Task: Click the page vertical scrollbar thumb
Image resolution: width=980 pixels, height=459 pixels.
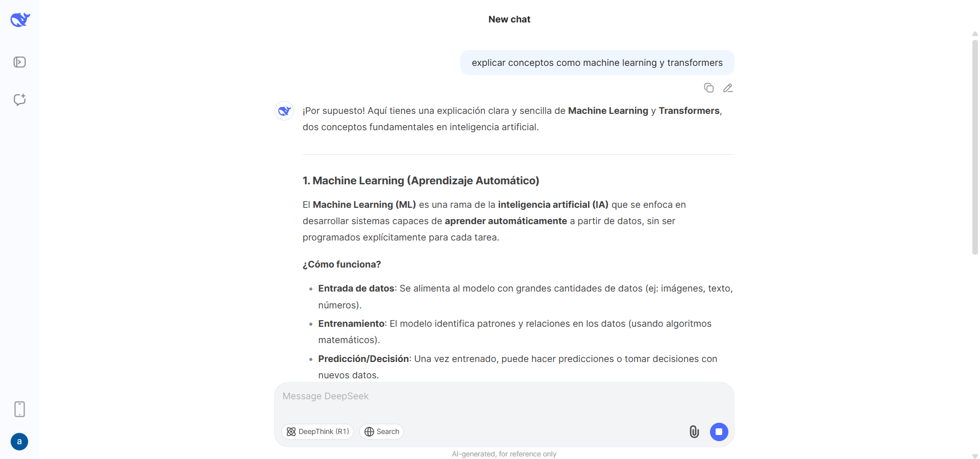Action: pyautogui.click(x=975, y=147)
